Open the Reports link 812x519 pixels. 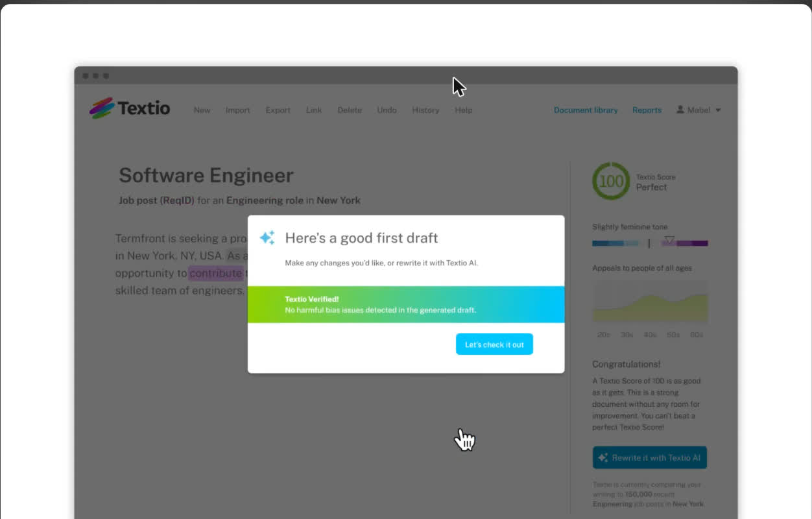(x=647, y=110)
